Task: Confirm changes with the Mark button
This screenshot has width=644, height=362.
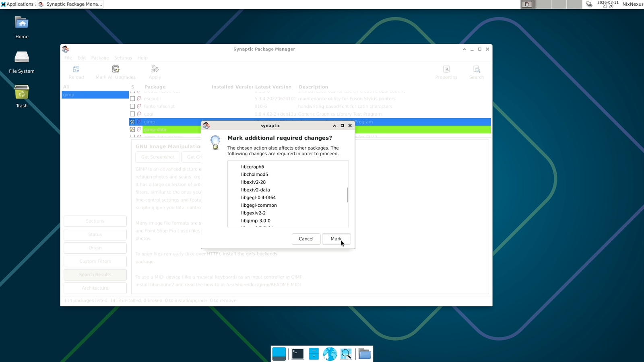Action: (x=336, y=239)
